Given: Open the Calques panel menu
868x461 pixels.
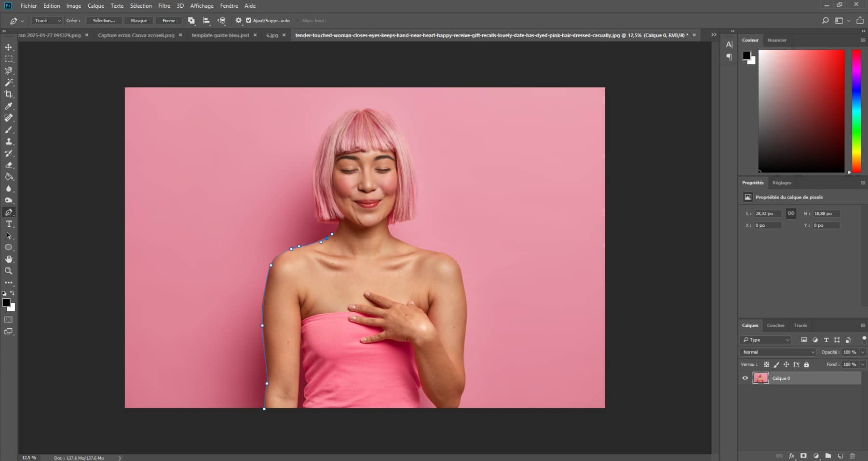Looking at the screenshot, I should coord(863,325).
